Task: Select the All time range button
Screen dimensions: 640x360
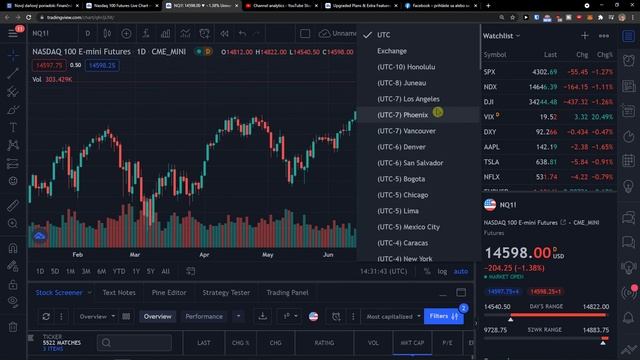Action: (x=165, y=271)
